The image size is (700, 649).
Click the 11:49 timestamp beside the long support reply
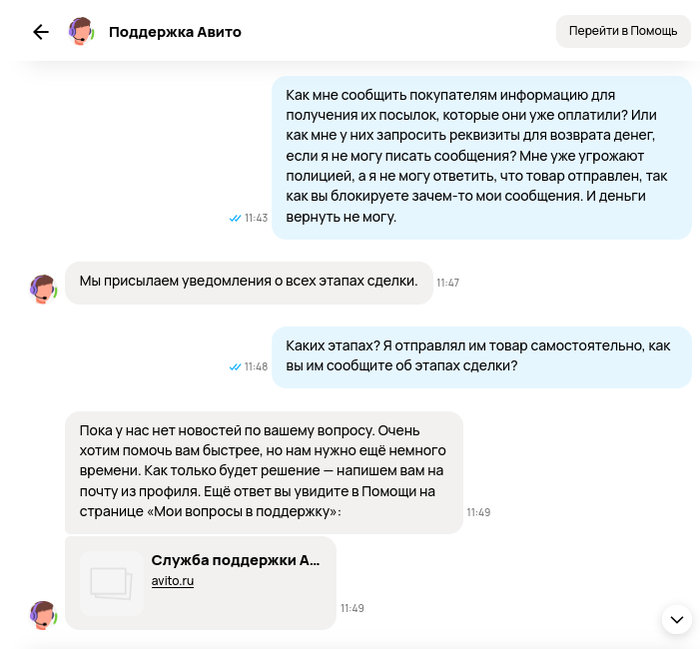(x=479, y=512)
